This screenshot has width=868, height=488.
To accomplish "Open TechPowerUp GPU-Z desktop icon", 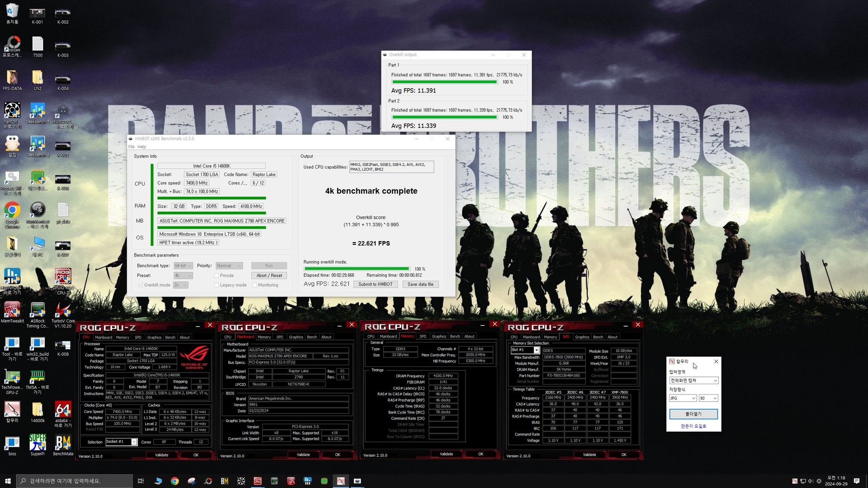I will click(12, 382).
